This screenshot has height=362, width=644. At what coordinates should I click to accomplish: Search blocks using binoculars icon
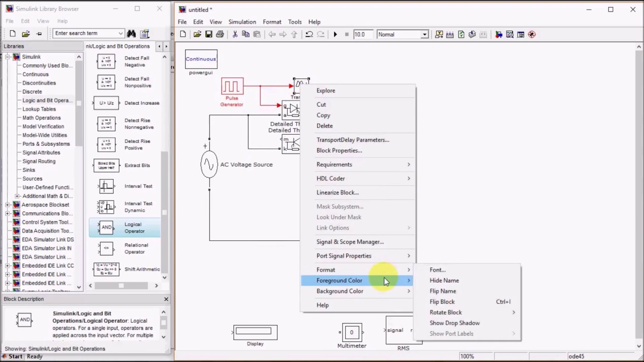point(131,33)
